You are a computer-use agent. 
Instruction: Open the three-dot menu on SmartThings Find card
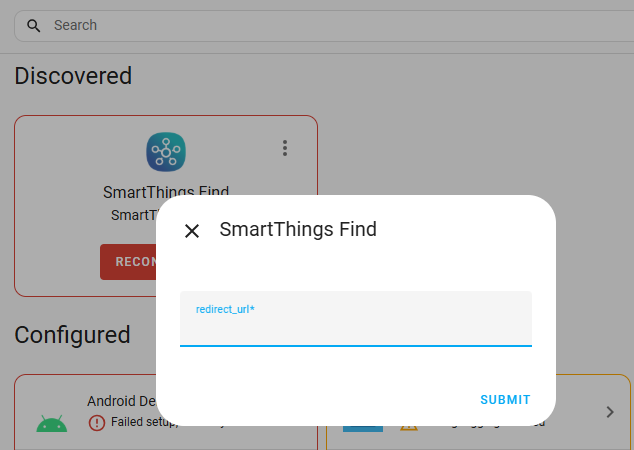(x=285, y=148)
